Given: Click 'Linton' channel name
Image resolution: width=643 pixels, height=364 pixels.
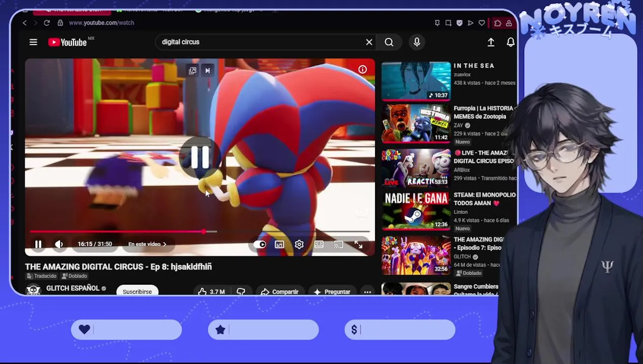Looking at the screenshot, I should point(461,212).
